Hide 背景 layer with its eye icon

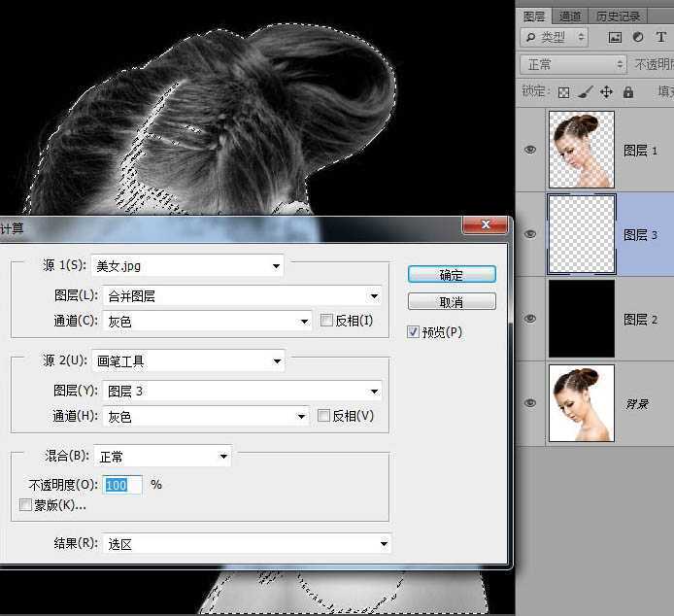click(x=530, y=403)
